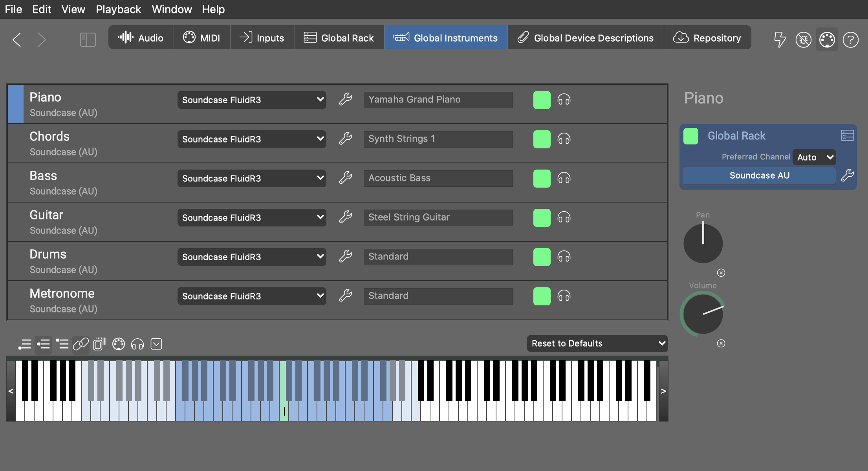Image resolution: width=868 pixels, height=471 pixels.
Task: Click wrench next to Soundcase AU button
Action: click(847, 175)
